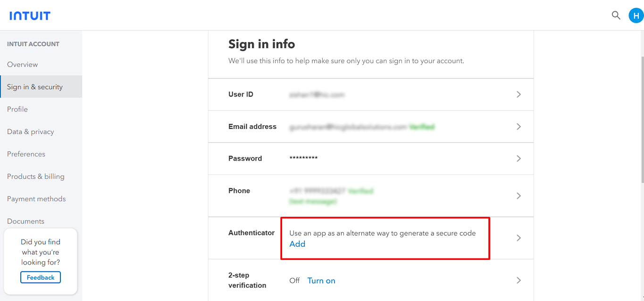Open the Password row chevron
This screenshot has height=301, width=644.
519,158
